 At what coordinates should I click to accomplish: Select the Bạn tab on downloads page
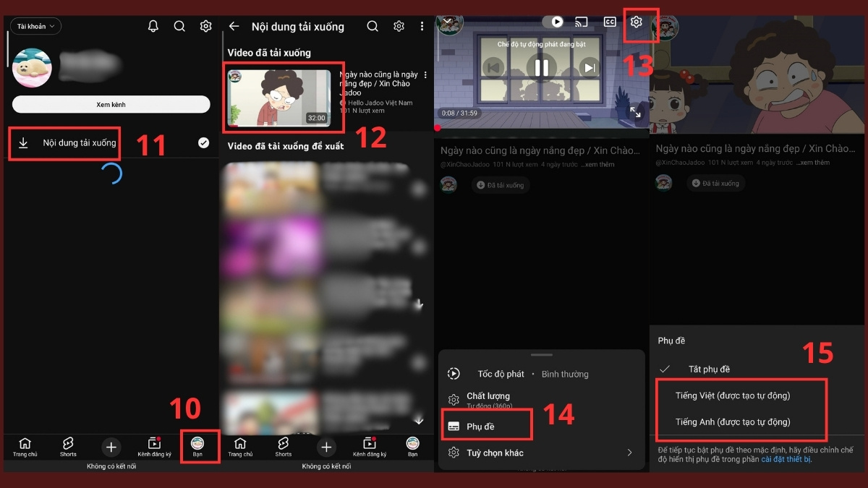pos(412,447)
